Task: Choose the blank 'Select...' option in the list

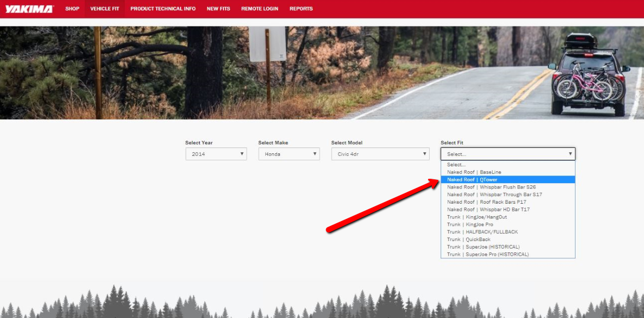Action: click(x=508, y=165)
